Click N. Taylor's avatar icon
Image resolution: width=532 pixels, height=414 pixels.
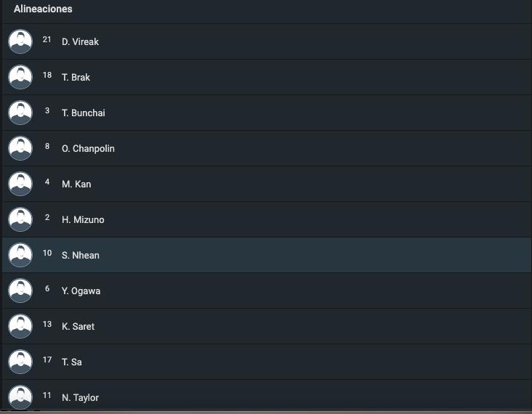tap(20, 397)
